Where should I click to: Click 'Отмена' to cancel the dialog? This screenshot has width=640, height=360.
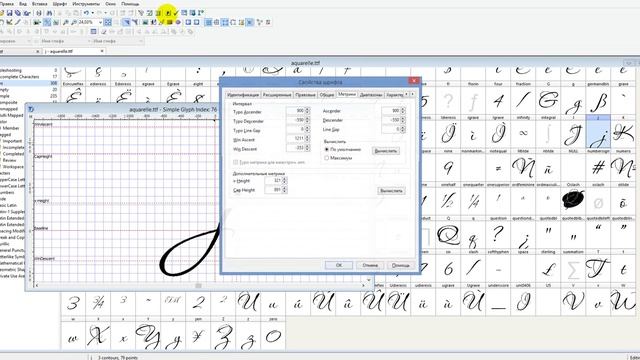point(370,265)
